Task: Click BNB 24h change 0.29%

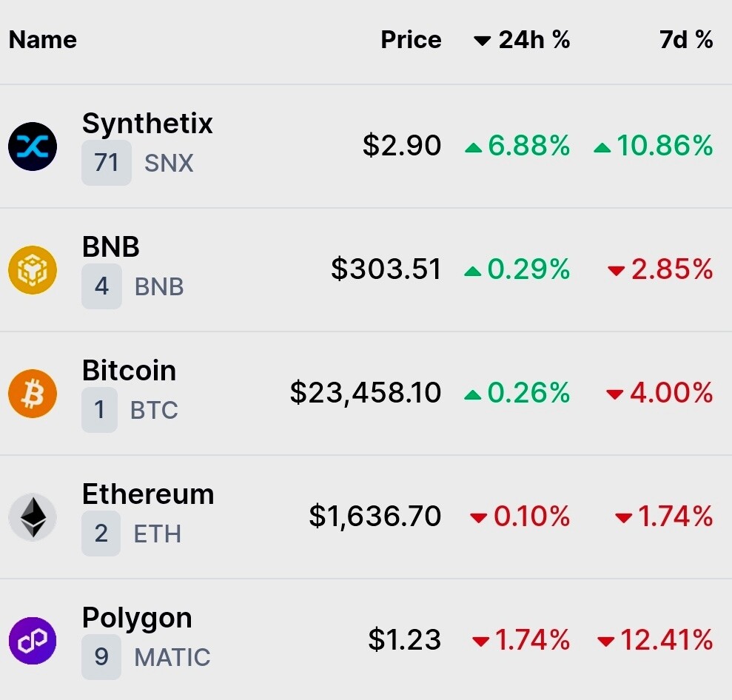Action: click(x=517, y=269)
